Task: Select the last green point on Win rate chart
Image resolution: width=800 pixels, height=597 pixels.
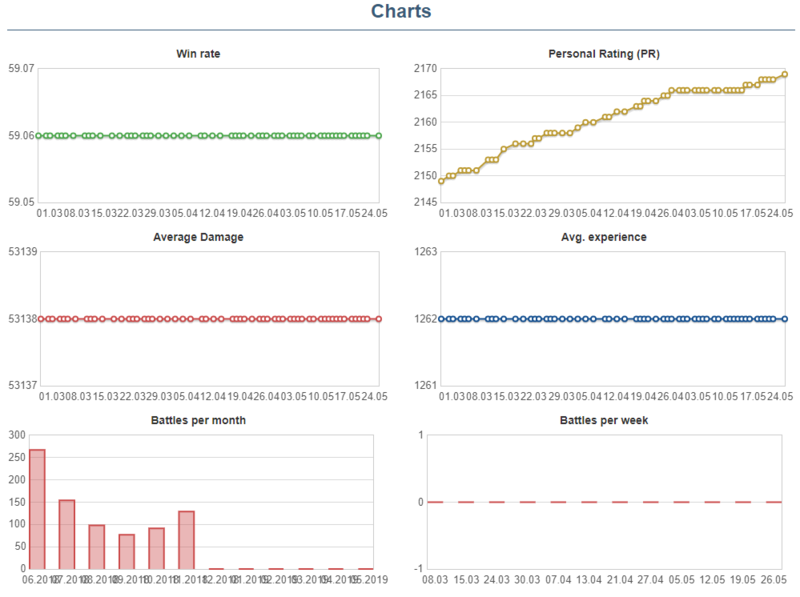Action: (x=379, y=135)
